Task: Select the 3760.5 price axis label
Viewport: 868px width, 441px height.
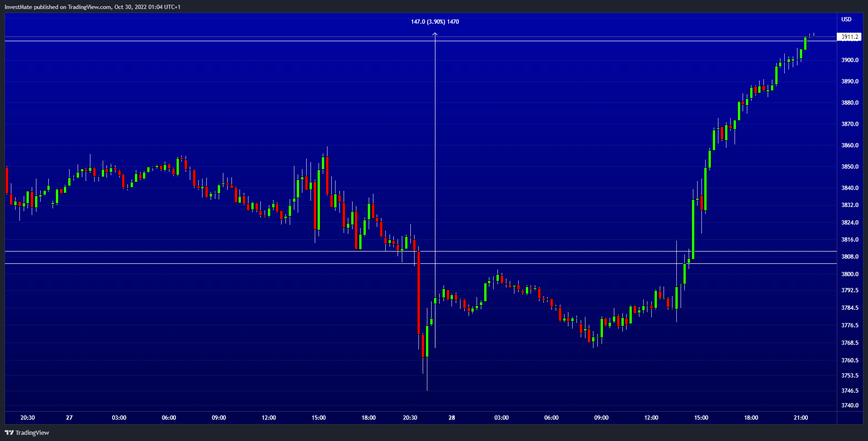Action: pyautogui.click(x=850, y=360)
